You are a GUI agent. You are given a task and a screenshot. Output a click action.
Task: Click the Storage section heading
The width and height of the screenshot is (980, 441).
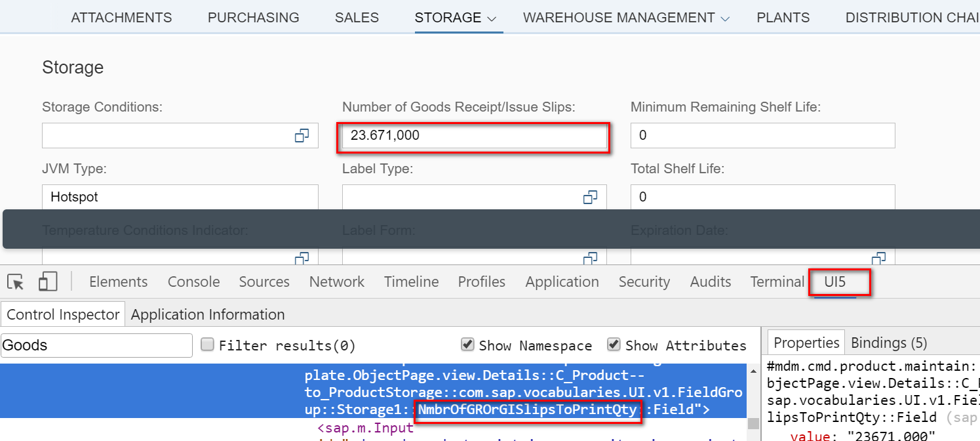coord(73,68)
